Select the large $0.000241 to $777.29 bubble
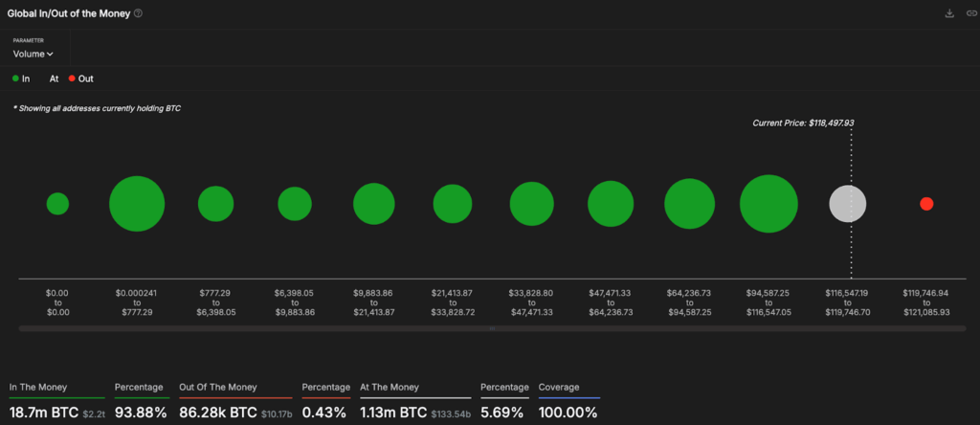This screenshot has height=425, width=980. pos(137,204)
